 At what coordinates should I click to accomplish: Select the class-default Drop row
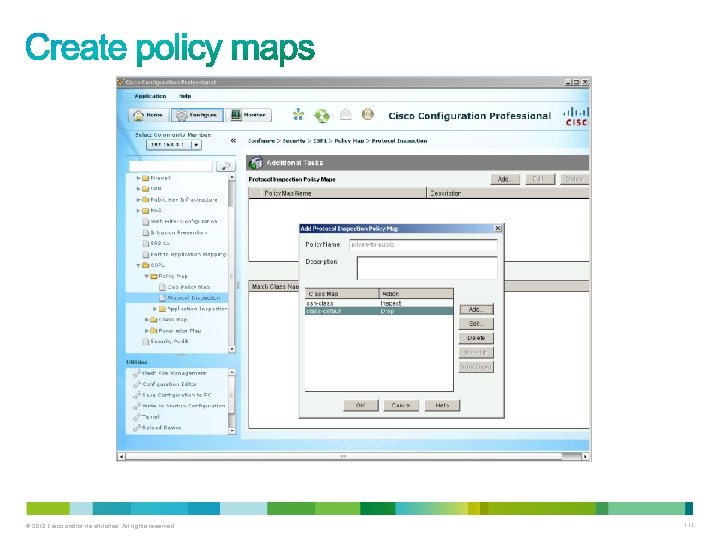coord(379,311)
